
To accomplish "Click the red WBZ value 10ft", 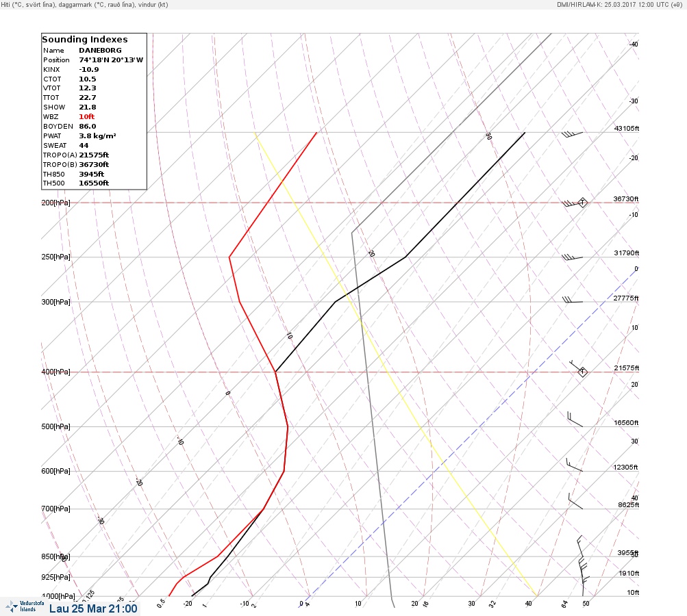I will pos(87,116).
